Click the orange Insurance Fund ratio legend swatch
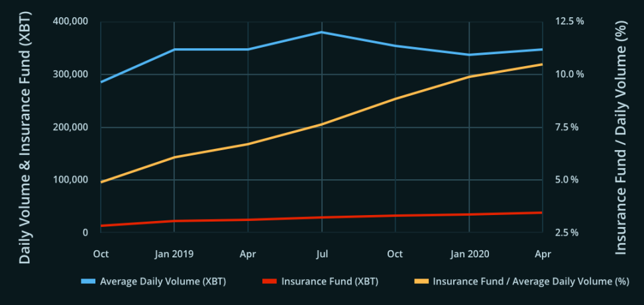This screenshot has height=305, width=644. [421, 282]
